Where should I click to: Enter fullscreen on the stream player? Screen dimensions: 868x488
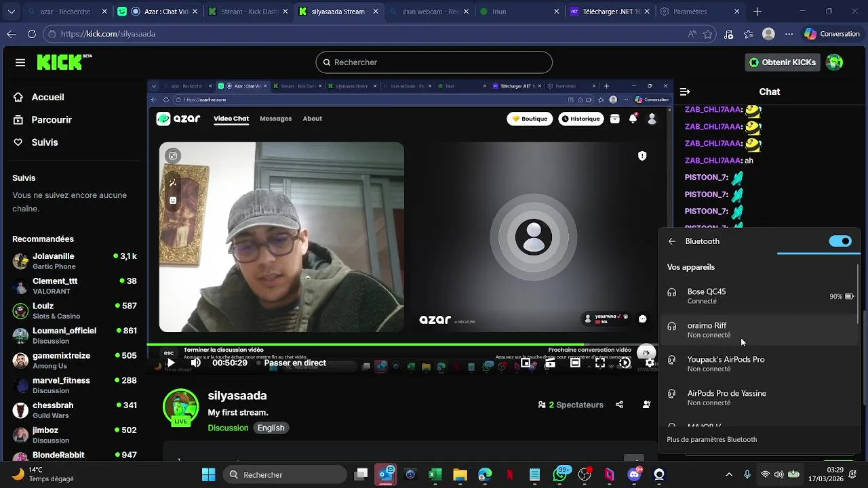click(600, 363)
